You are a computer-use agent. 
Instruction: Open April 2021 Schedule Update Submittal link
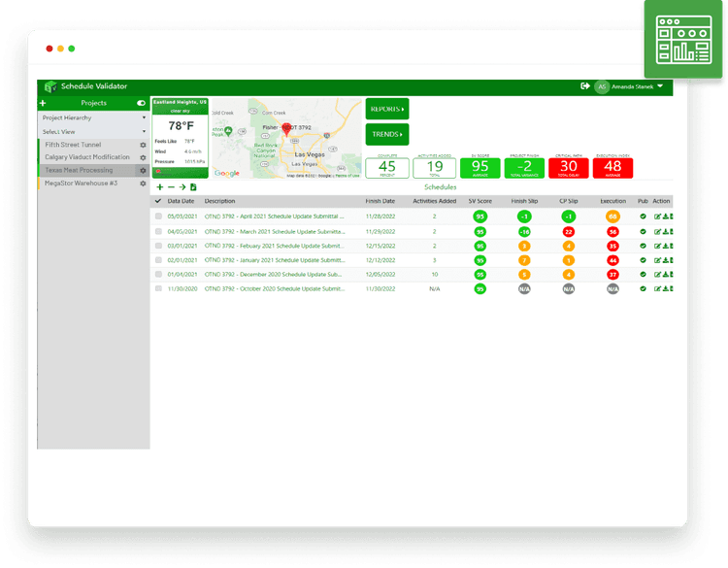click(x=275, y=217)
